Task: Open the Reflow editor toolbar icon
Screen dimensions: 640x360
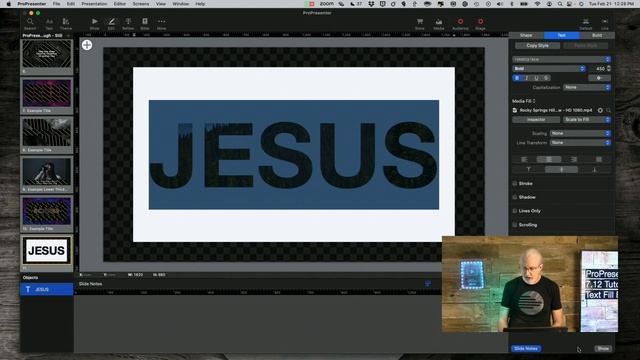Action: coord(128,23)
